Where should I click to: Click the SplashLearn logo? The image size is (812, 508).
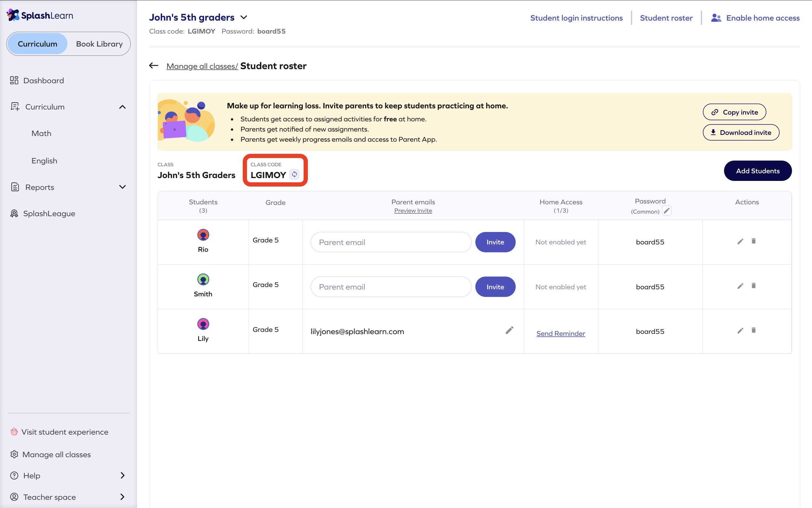click(x=39, y=15)
